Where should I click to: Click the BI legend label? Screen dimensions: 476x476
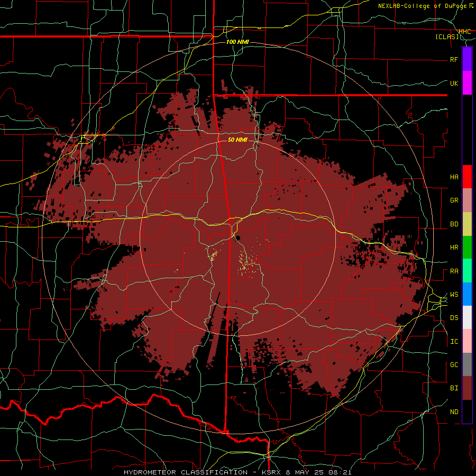coord(454,388)
